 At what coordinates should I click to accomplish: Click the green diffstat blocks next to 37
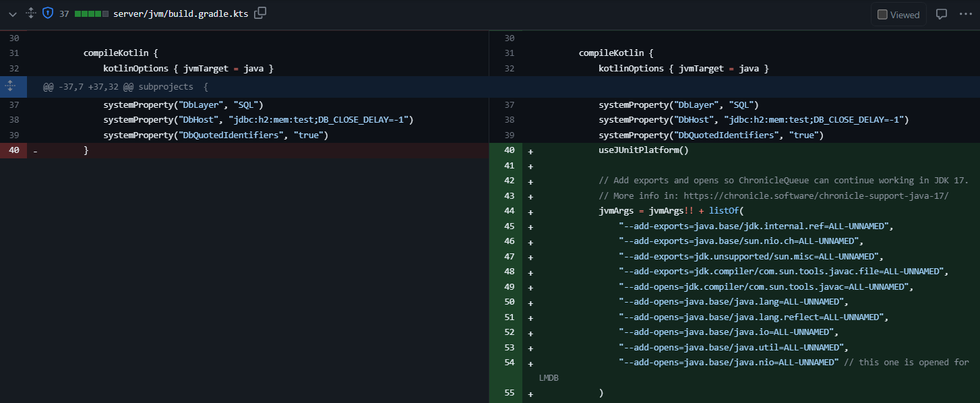pyautogui.click(x=92, y=13)
